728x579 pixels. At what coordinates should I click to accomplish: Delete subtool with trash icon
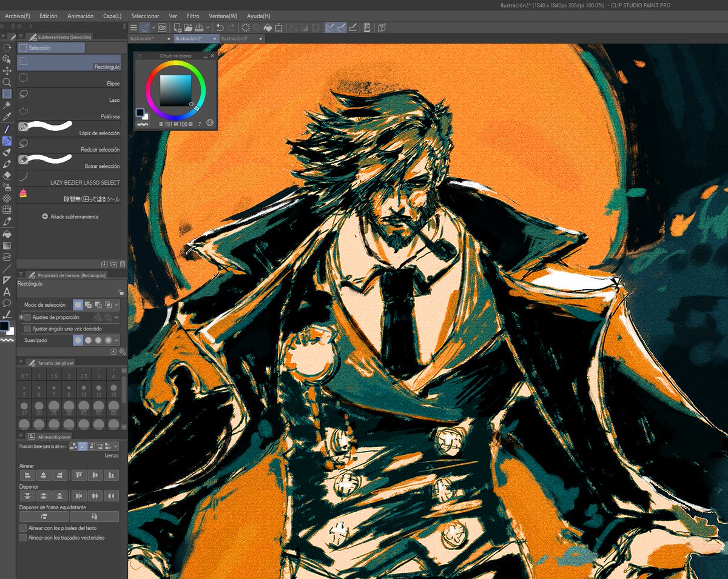(123, 264)
